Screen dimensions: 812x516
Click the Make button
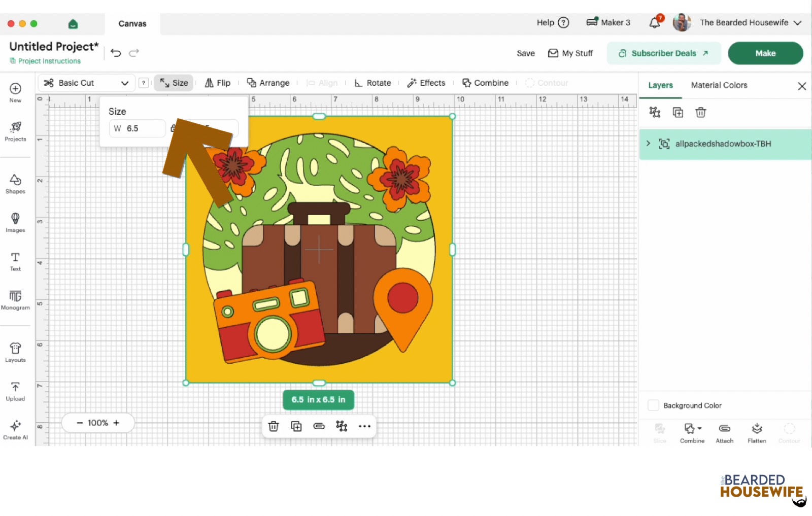point(765,53)
